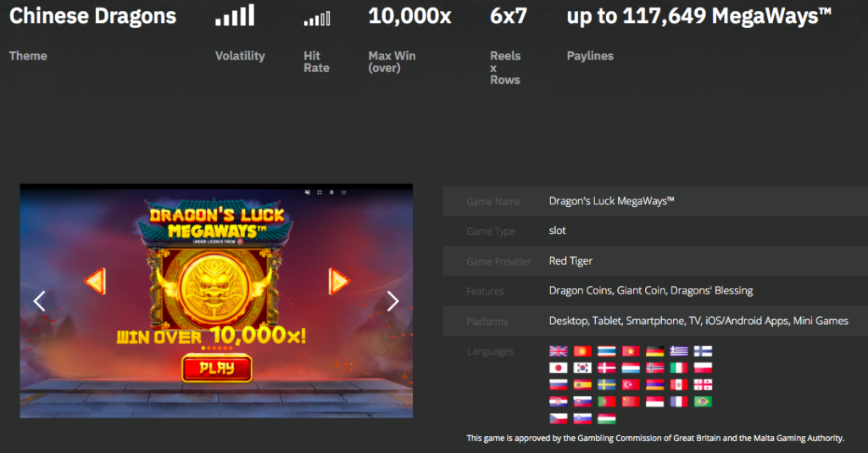The width and height of the screenshot is (868, 453).
Task: Click the game name 'Dragon's Luck MegaWays'
Action: click(611, 201)
